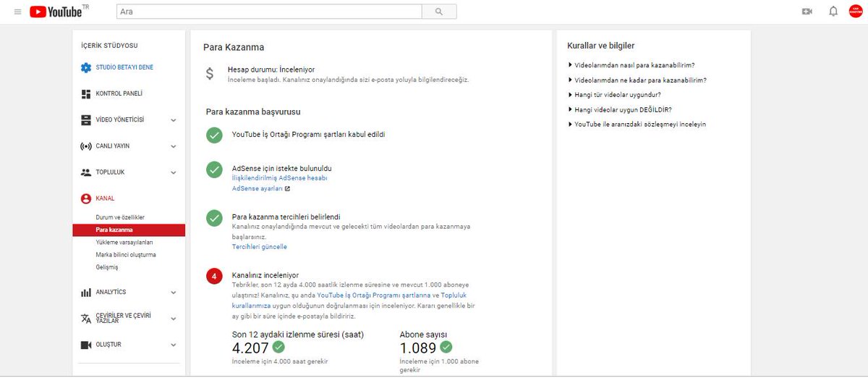Click the green check for Program şartları kabul edildi

click(214, 135)
